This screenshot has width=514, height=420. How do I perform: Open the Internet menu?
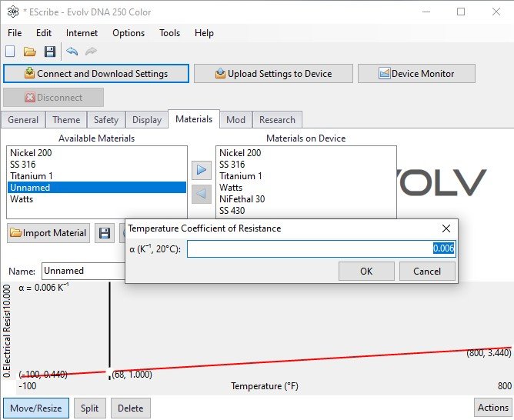coord(82,33)
